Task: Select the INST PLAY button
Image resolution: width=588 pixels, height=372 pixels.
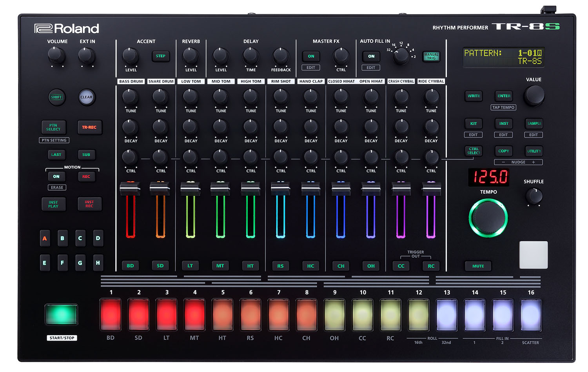Action: (x=53, y=204)
